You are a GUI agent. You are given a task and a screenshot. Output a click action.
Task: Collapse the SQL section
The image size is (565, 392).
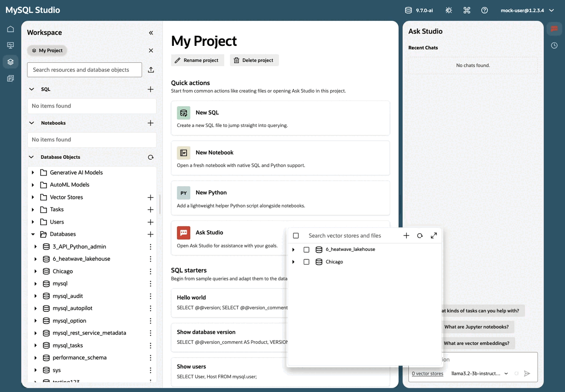click(x=31, y=89)
